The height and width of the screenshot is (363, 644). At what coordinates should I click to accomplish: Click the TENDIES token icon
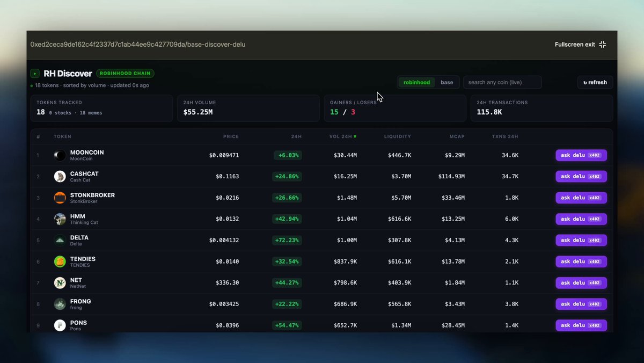point(60,262)
